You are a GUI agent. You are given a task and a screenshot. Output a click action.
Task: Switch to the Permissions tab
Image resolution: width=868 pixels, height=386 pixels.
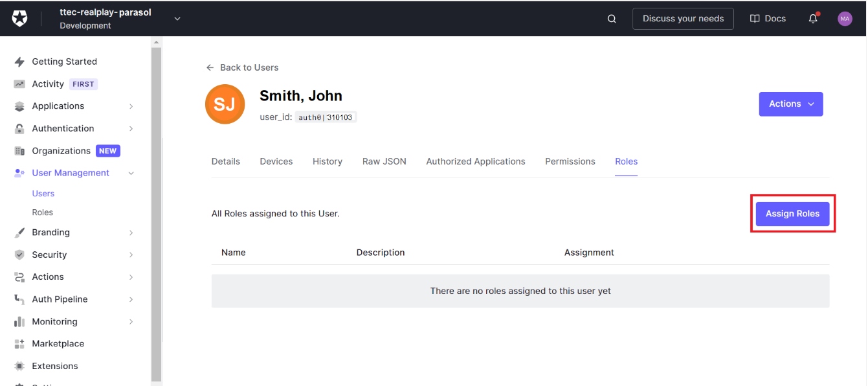[x=570, y=161]
